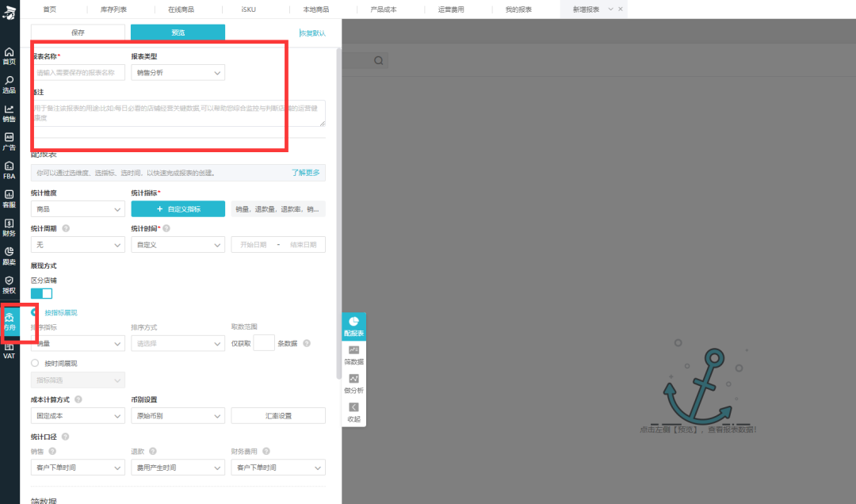Image resolution: width=856 pixels, height=504 pixels.
Task: Select the 按指标展现 radio button
Action: point(34,312)
